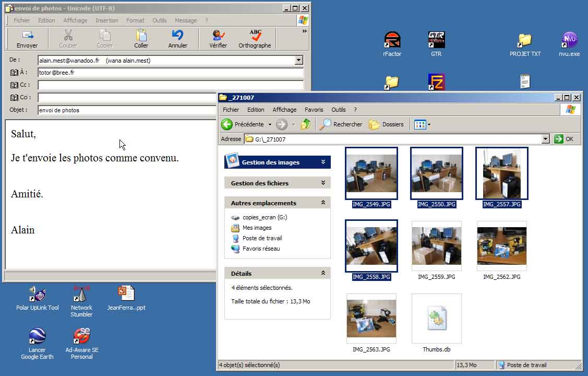Viewport: 588px width, 376px height.
Task: Open the De sender account dropdown
Action: [x=298, y=61]
